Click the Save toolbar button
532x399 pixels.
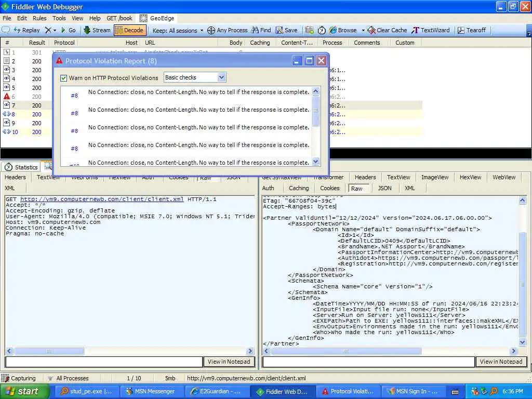tap(287, 30)
